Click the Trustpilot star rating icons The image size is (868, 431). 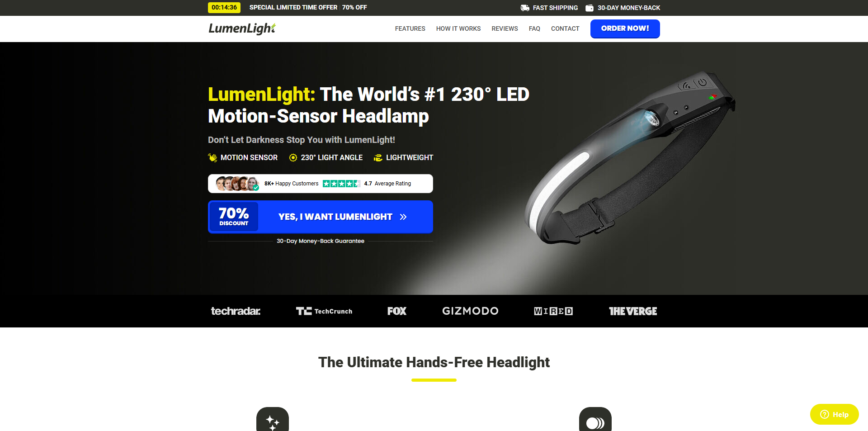click(x=341, y=184)
